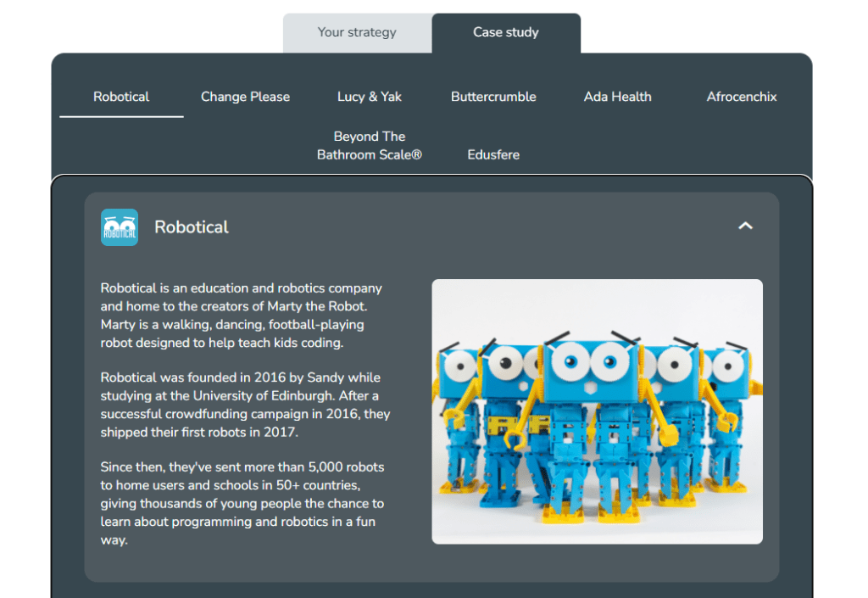The image size is (868, 598).
Task: Switch to the Afrocenchix tab
Action: (741, 97)
